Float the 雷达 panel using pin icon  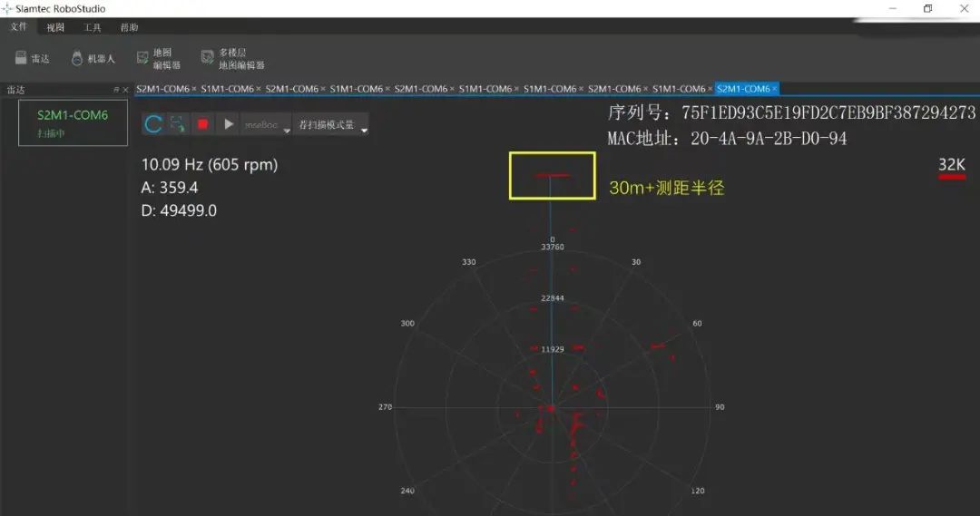[x=116, y=90]
